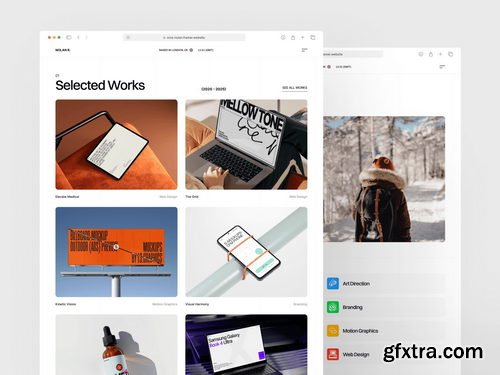Select the Art Direction label in back window
This screenshot has height=375, width=500.
(356, 284)
